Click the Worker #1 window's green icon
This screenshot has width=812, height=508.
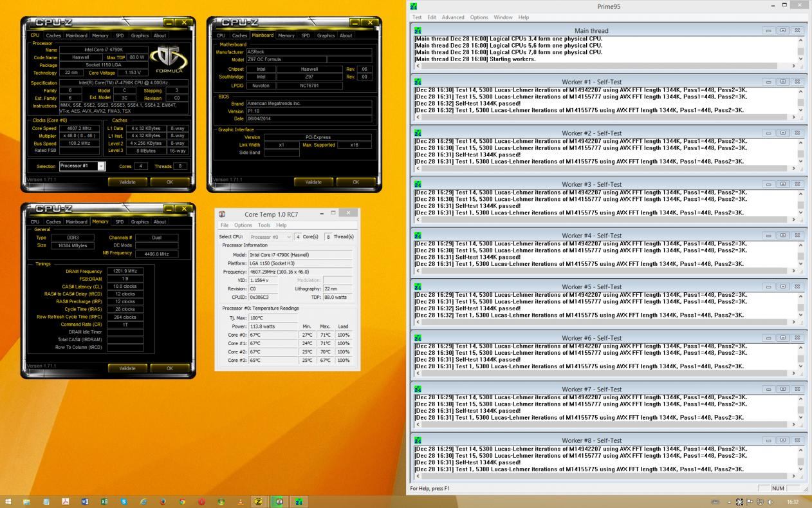pos(418,82)
